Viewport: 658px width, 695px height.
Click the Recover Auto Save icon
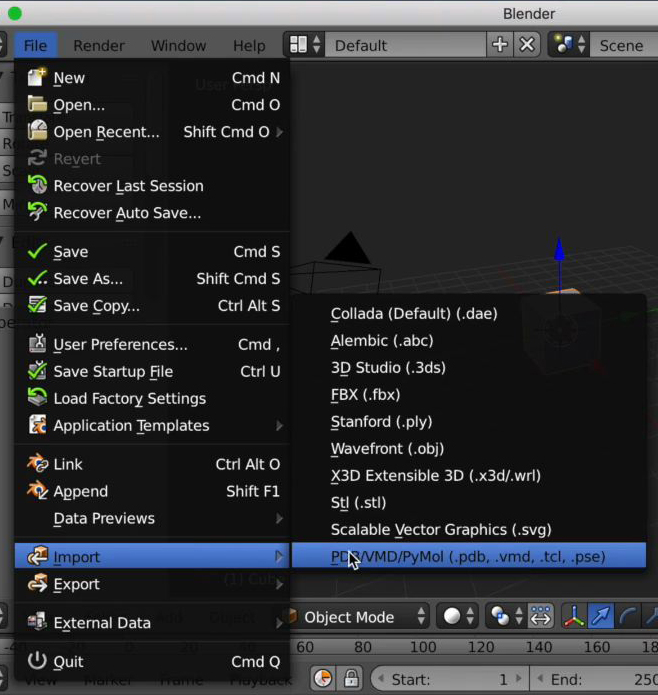[x=37, y=212]
